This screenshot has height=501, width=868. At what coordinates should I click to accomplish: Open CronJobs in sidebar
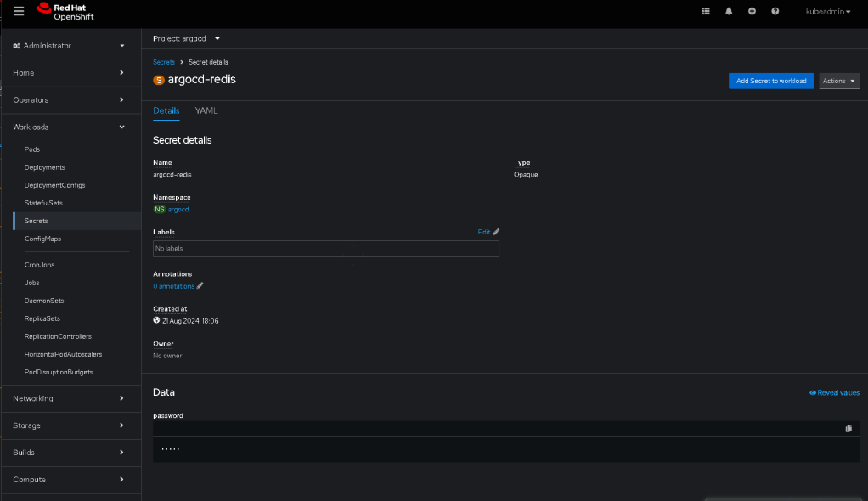click(x=39, y=265)
